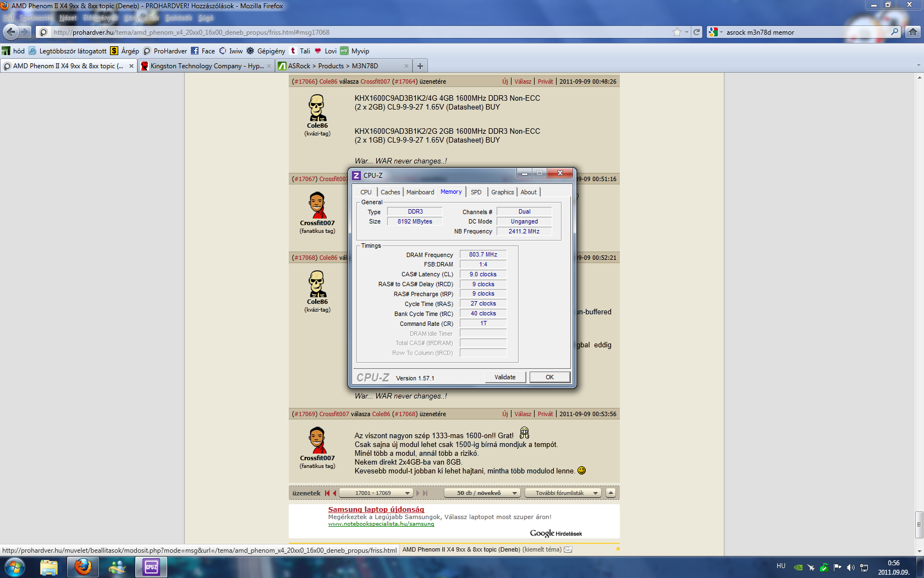The height and width of the screenshot is (578, 924).
Task: Reload the page with refresh icon
Action: click(696, 32)
